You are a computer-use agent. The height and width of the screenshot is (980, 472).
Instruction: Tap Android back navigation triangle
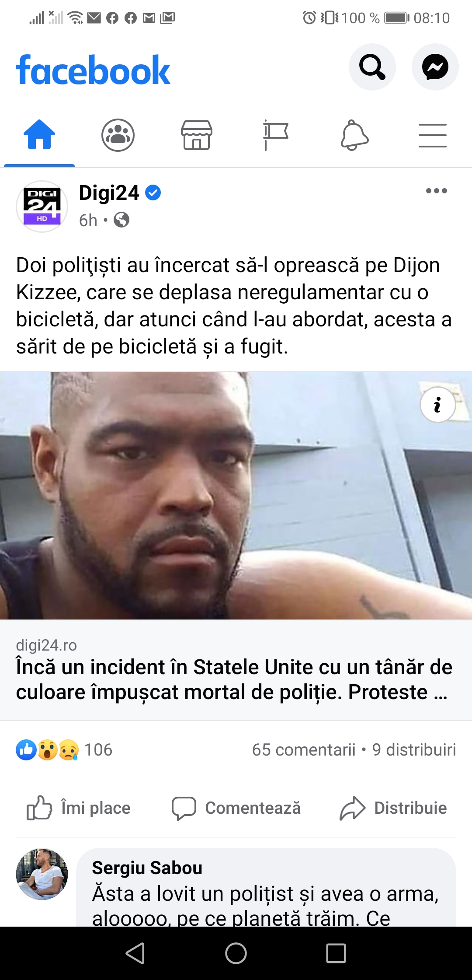[x=135, y=953]
